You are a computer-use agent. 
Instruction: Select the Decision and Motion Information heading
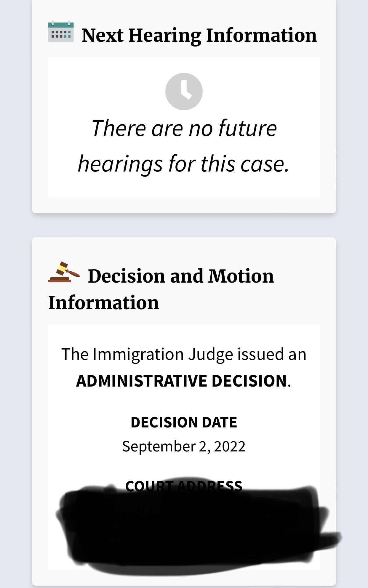point(161,289)
